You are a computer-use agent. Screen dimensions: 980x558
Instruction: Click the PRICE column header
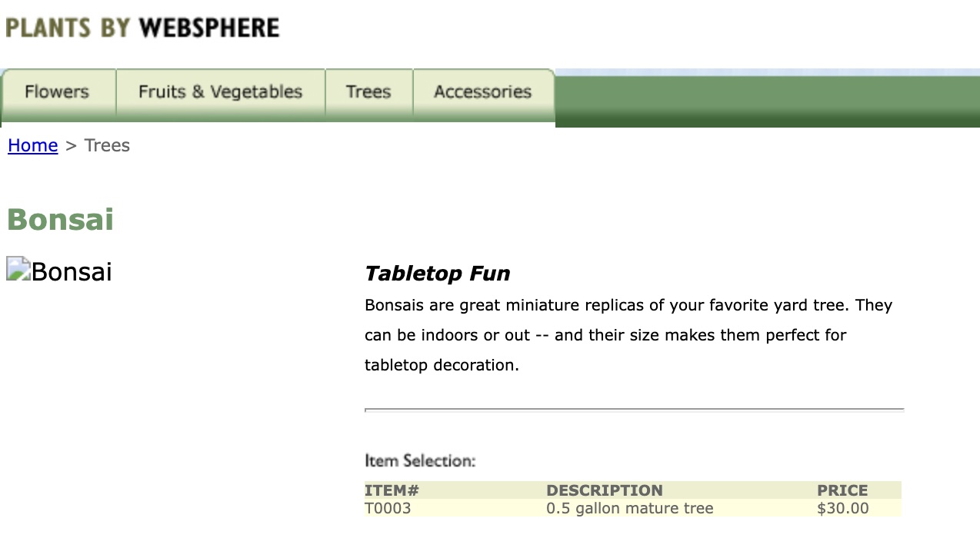(x=842, y=490)
